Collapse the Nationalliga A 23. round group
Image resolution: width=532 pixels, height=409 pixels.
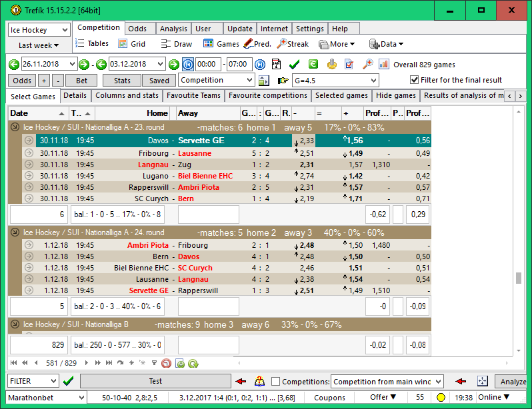15,127
